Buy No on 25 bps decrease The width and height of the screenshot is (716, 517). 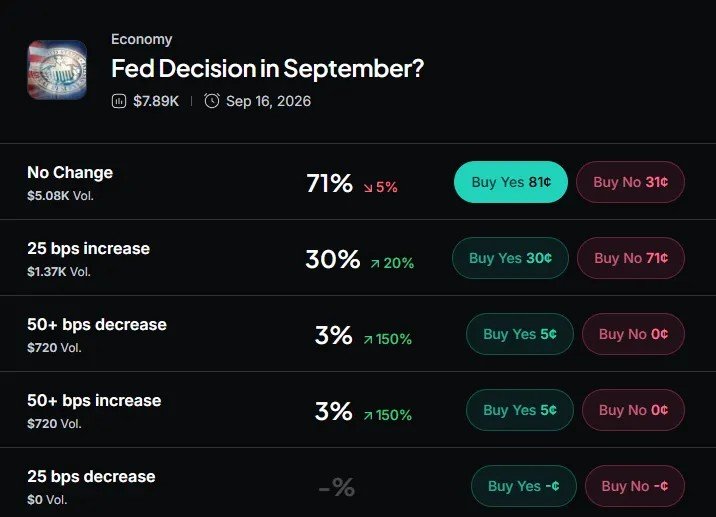click(635, 486)
